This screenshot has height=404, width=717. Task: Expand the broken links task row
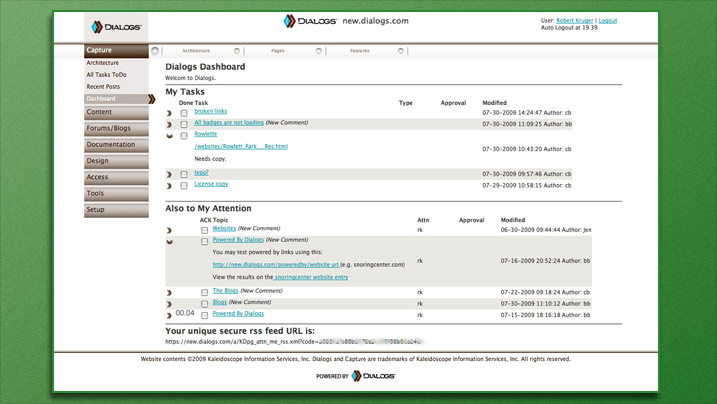169,113
